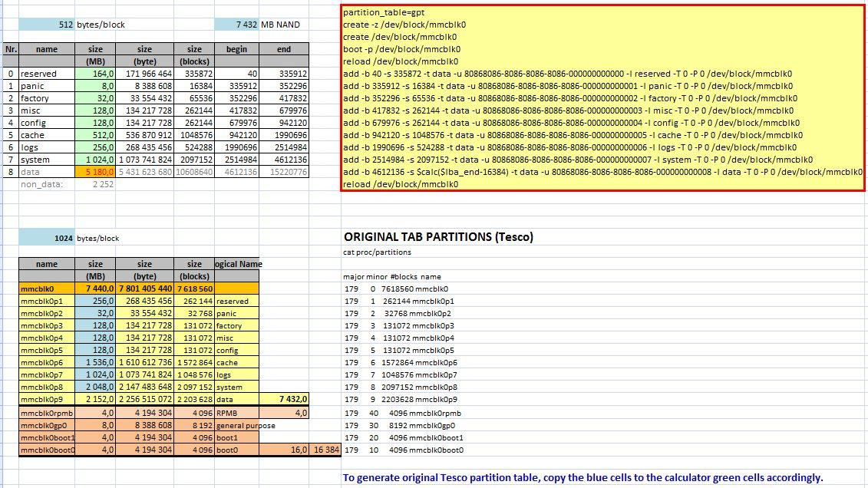The image size is (868, 488).
Task: Select the '179 10 4096 mmcblk0boot0' line
Action: click(404, 450)
